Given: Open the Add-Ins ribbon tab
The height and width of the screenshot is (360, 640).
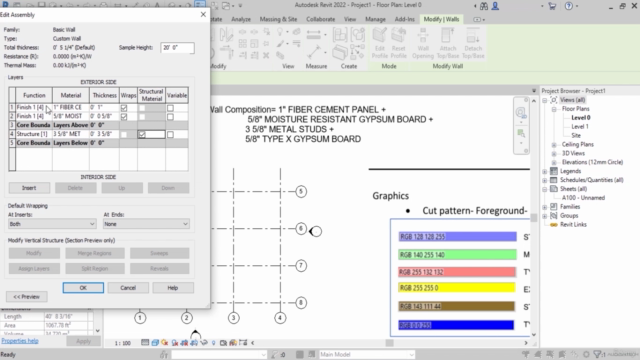Looking at the screenshot, I should click(x=404, y=19).
